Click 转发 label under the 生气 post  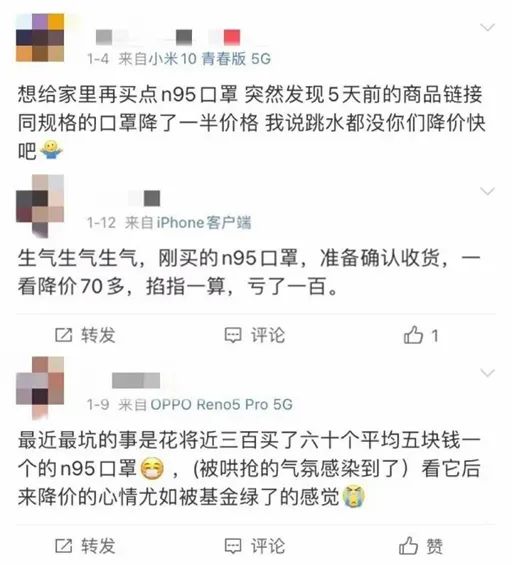pos(98,335)
